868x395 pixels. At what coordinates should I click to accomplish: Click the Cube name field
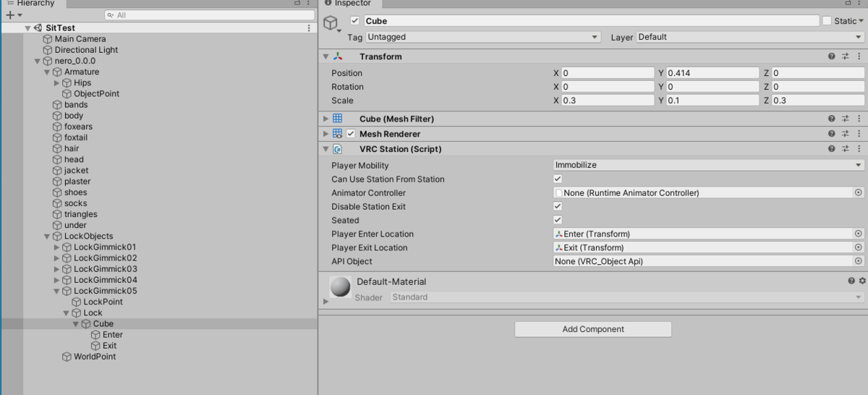point(591,21)
